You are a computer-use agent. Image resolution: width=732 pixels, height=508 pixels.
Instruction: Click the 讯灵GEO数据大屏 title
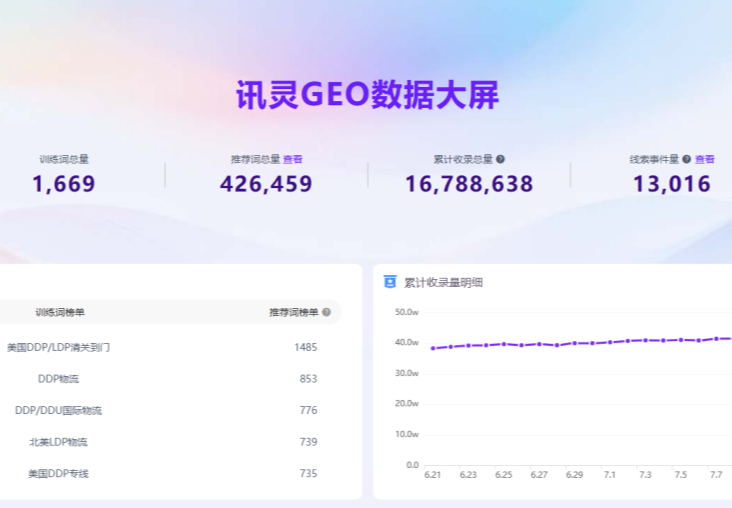click(x=367, y=95)
